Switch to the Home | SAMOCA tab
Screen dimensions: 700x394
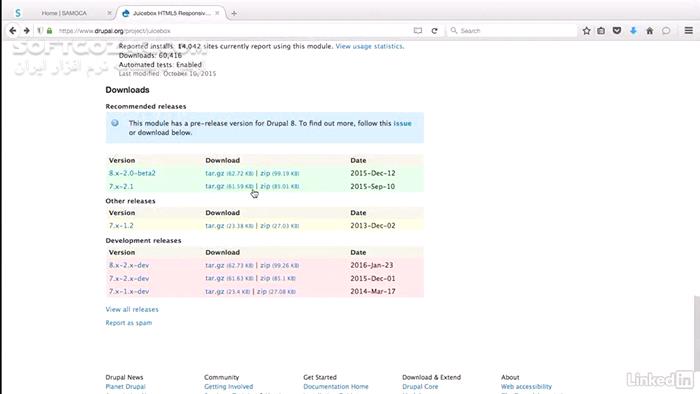click(x=64, y=13)
